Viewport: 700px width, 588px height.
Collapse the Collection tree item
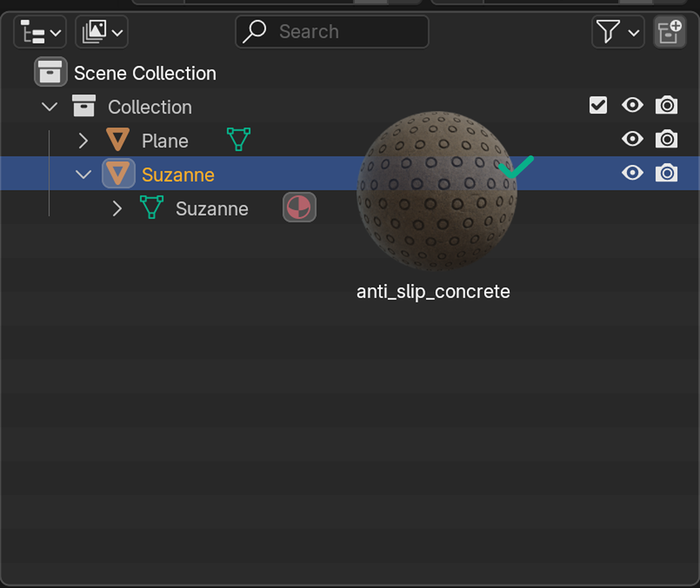[50, 107]
